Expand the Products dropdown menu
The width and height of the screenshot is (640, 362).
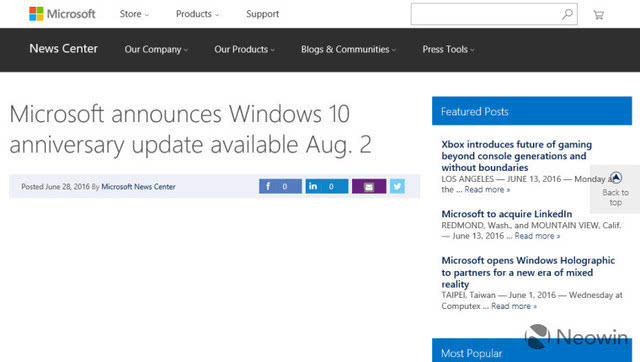pyautogui.click(x=198, y=14)
